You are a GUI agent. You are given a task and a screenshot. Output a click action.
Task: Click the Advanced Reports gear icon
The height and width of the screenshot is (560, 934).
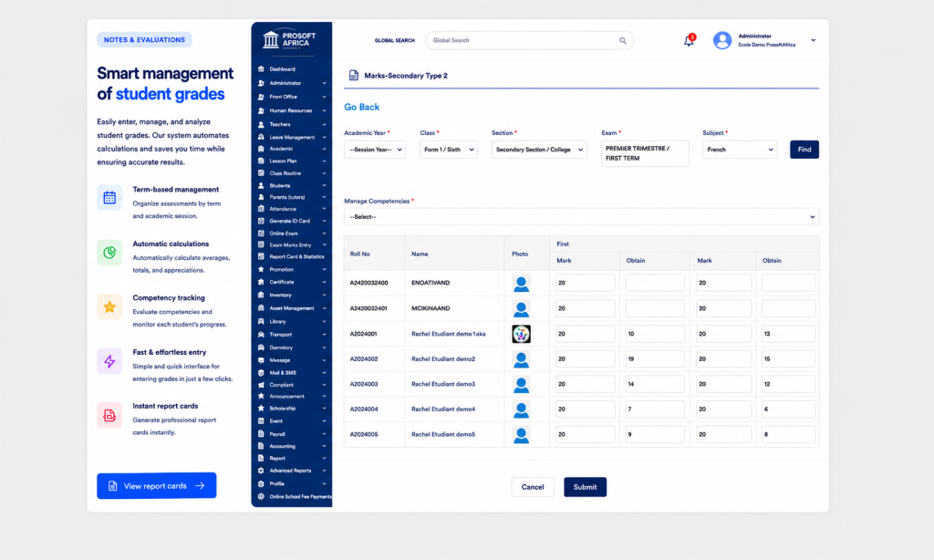[261, 470]
